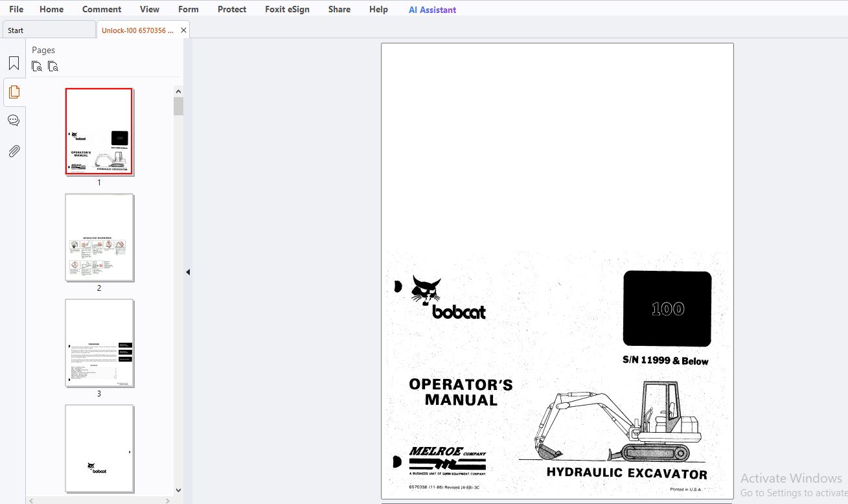Image resolution: width=848 pixels, height=504 pixels.
Task: Click the thumbnail panel vertical scrollbar thumb
Action: 178,106
